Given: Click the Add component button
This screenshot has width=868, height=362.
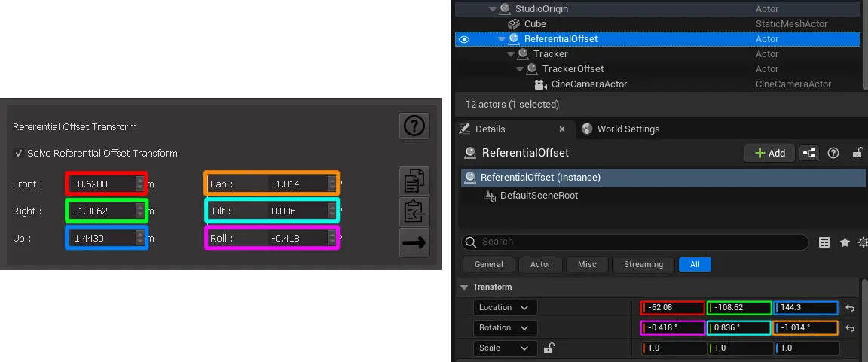Looking at the screenshot, I should click(x=769, y=153).
